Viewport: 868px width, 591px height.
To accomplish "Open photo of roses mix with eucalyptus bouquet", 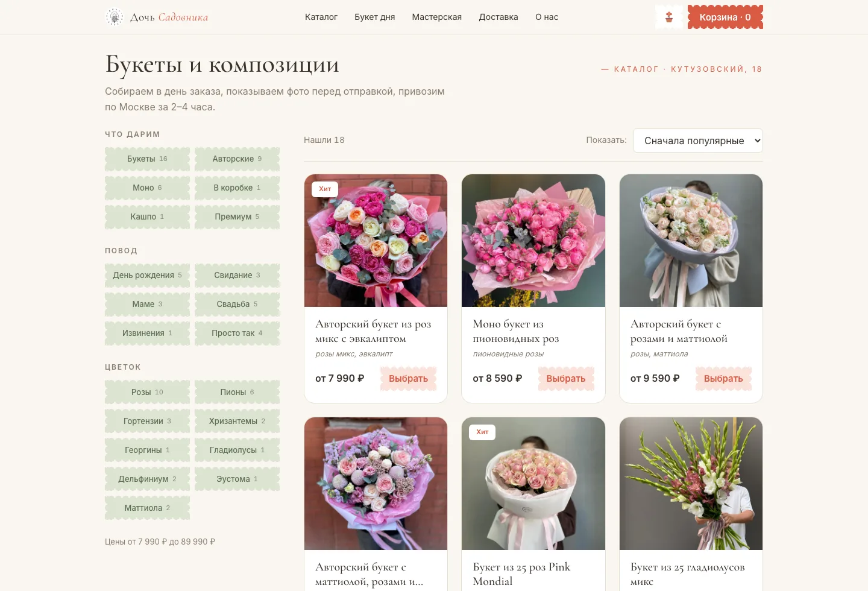I will pyautogui.click(x=376, y=241).
